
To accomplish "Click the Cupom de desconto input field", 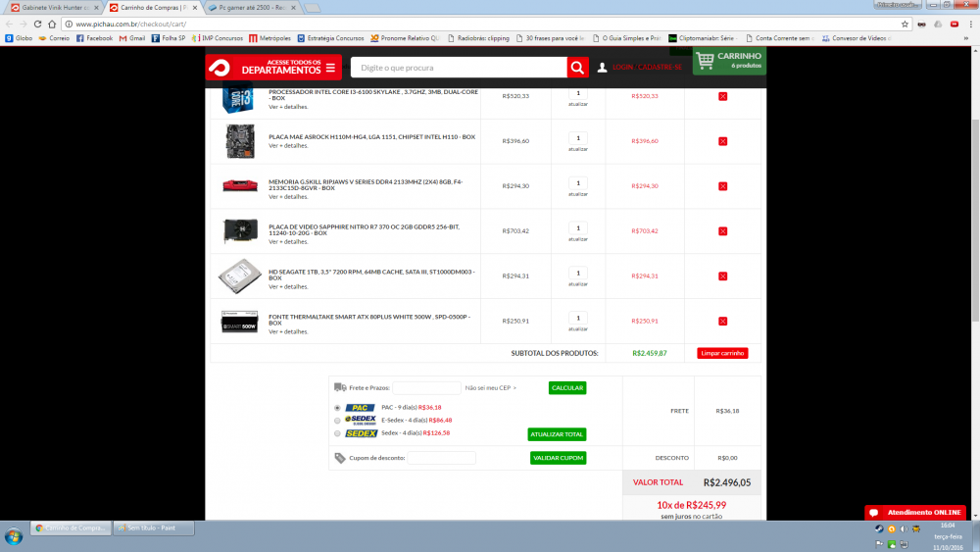I will click(441, 458).
